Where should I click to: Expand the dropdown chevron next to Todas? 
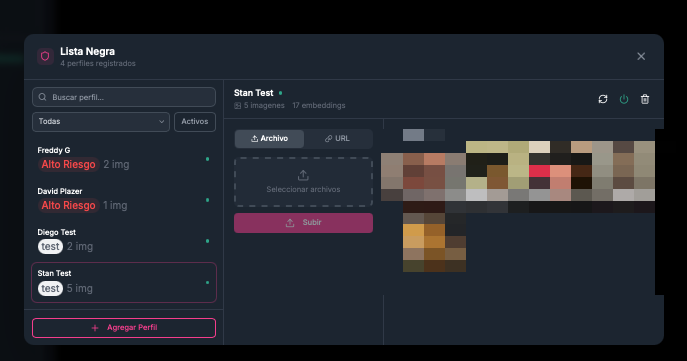[161, 122]
